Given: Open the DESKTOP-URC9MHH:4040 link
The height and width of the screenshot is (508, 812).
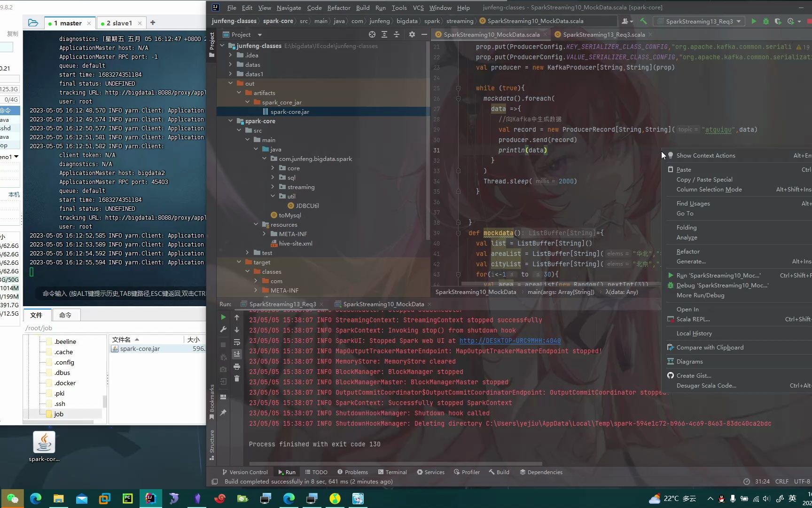Looking at the screenshot, I should [510, 341].
